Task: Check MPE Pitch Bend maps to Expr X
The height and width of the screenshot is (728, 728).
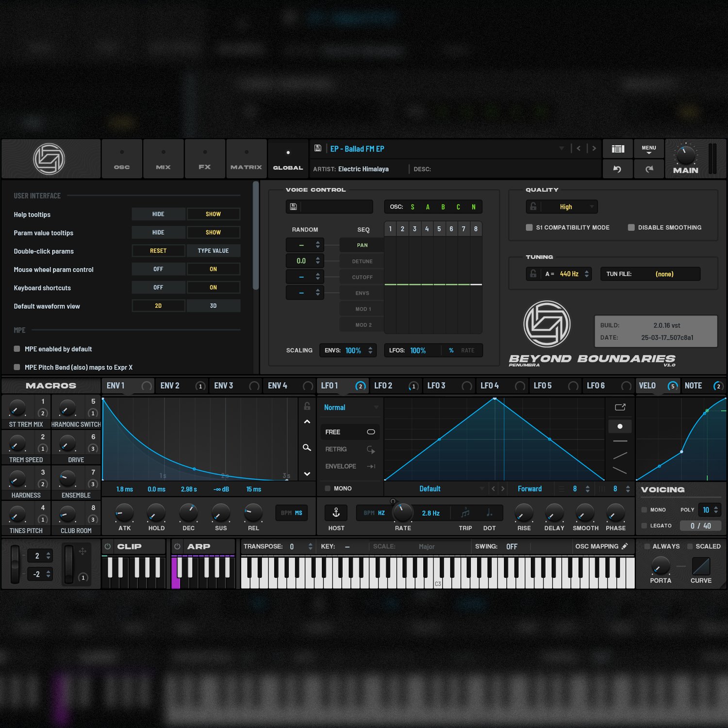Action: pos(17,367)
